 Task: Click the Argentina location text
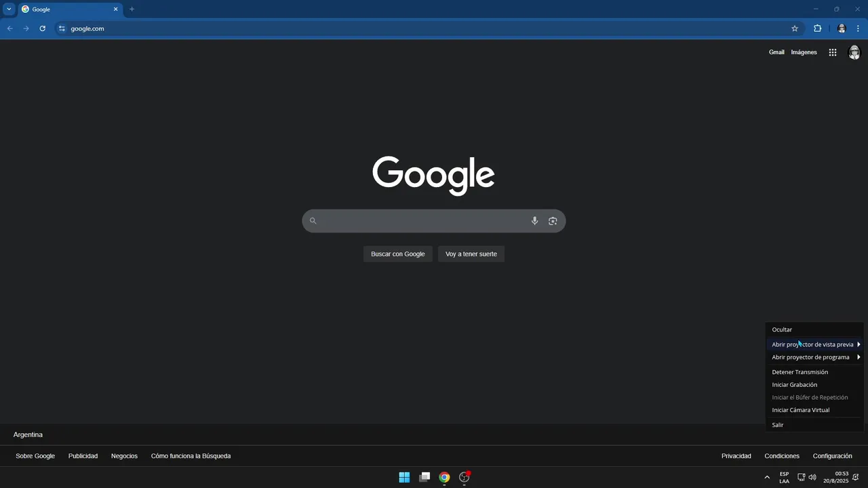[28, 434]
